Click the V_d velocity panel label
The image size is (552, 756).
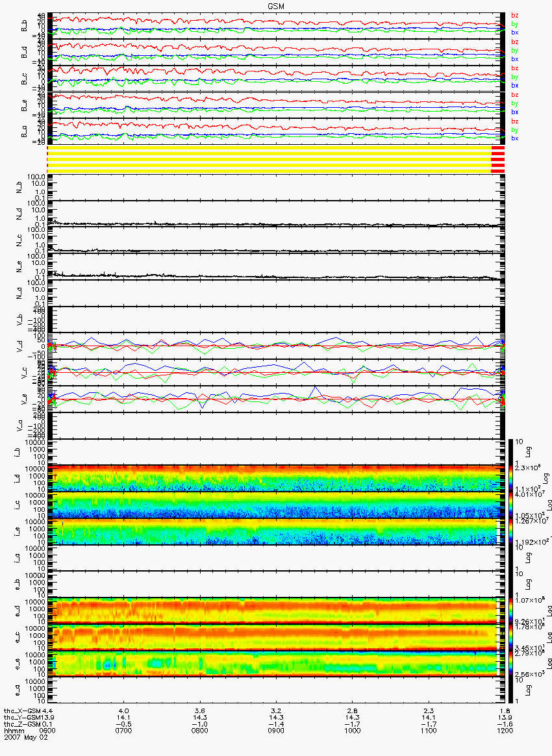click(x=19, y=346)
